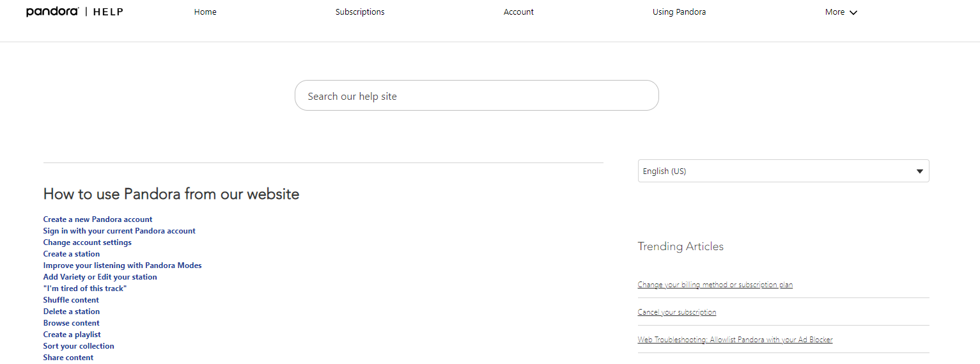The width and height of the screenshot is (980, 364).
Task: Click the Shuffle content link
Action: [x=71, y=300]
